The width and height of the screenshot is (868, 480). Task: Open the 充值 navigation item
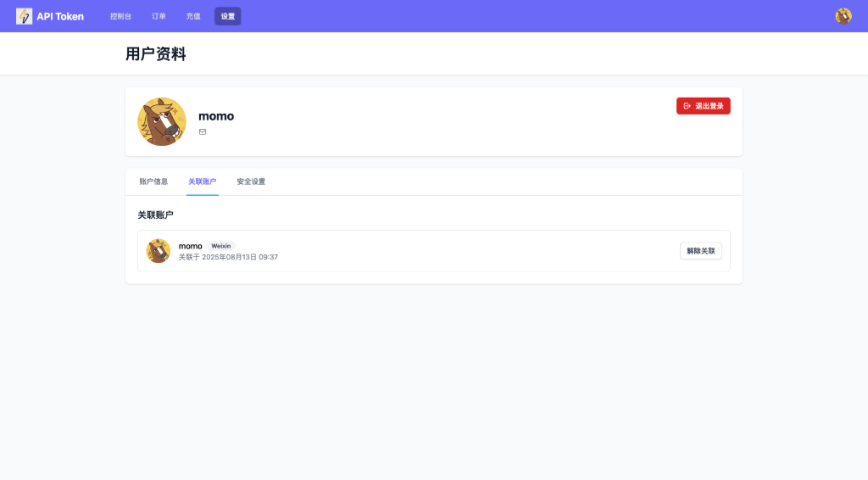click(x=193, y=16)
